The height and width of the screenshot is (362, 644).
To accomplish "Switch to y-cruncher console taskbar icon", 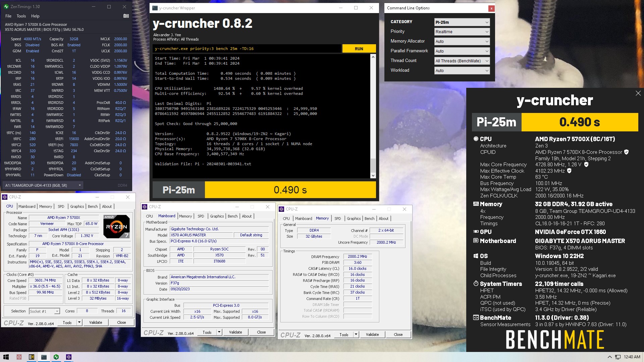I will (44, 357).
